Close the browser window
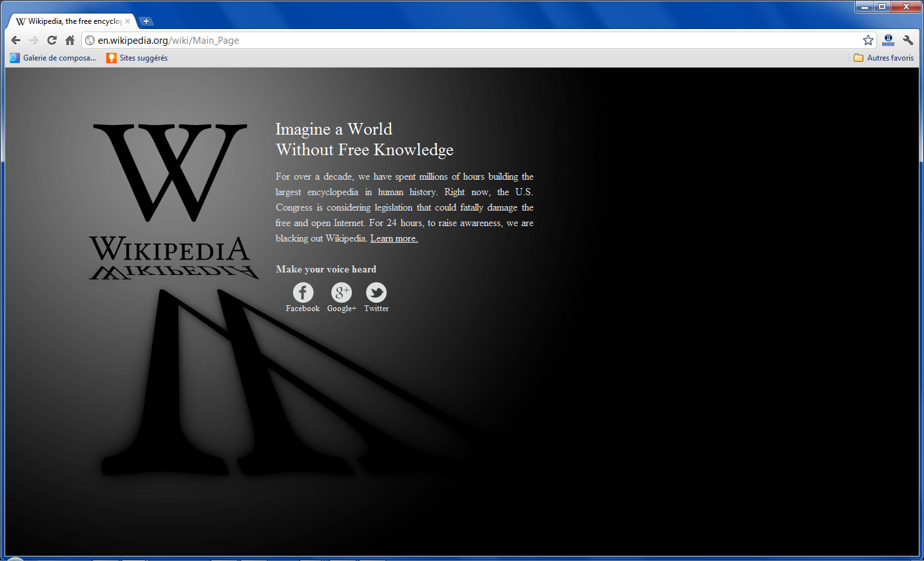Image resolution: width=924 pixels, height=561 pixels. coord(905,7)
